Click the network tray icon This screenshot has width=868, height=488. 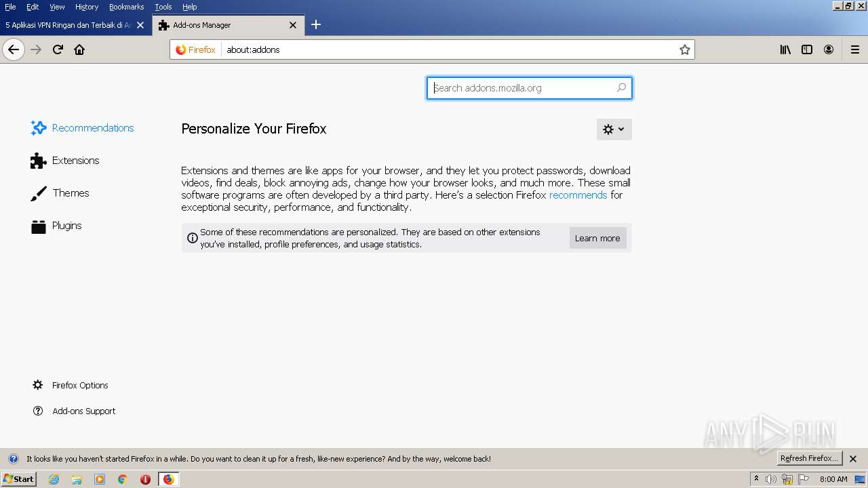(787, 479)
